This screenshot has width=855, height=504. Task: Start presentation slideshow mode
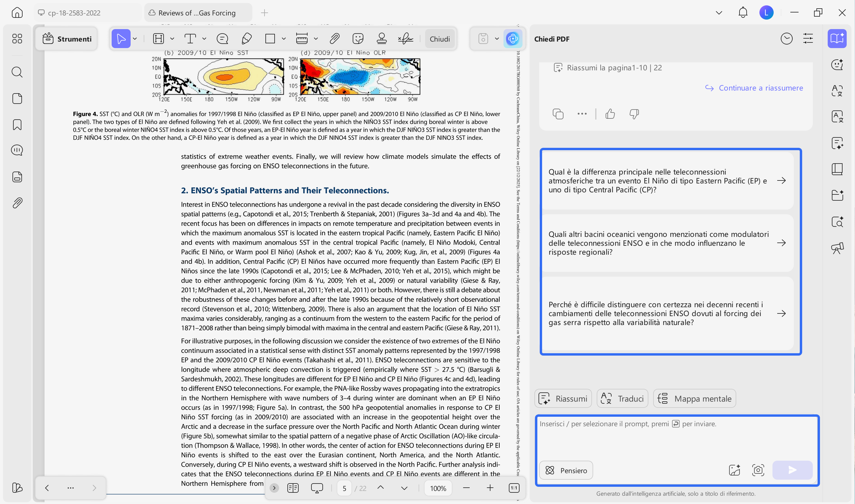coord(317,488)
